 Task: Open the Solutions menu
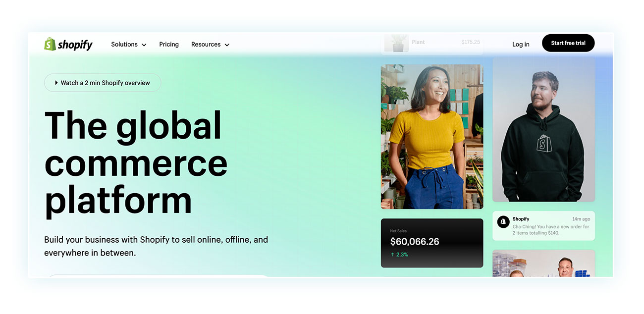click(129, 44)
